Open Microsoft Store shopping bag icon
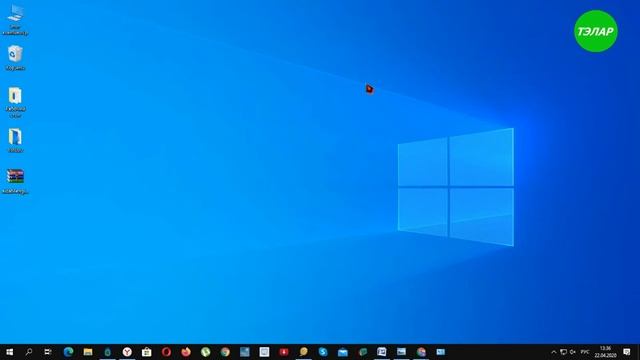 pyautogui.click(x=147, y=352)
